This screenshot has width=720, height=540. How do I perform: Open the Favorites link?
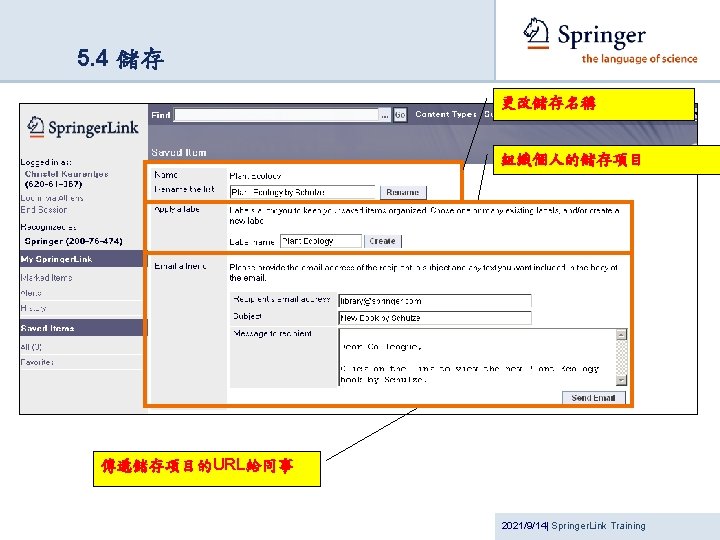point(37,362)
